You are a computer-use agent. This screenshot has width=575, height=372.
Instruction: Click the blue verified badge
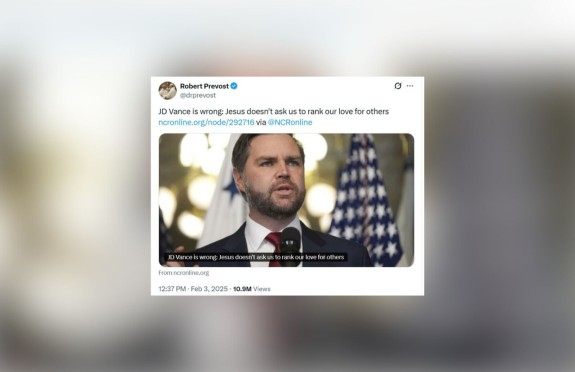coord(234,86)
